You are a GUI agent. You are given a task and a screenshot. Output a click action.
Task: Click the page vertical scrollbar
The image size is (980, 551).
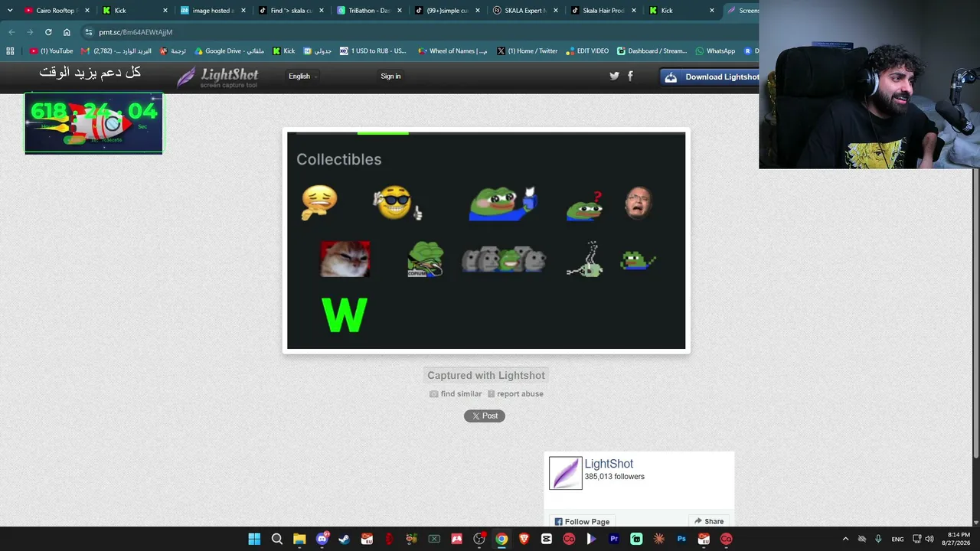976,314
